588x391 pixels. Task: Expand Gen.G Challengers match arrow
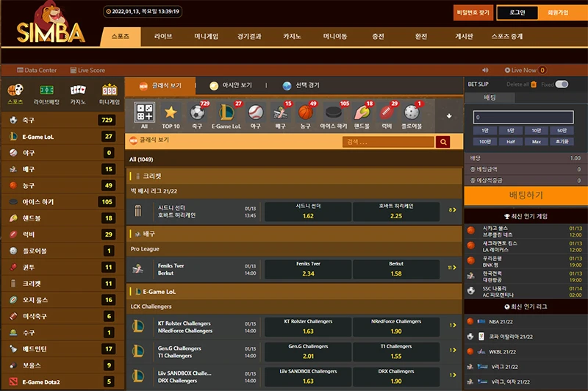click(453, 350)
